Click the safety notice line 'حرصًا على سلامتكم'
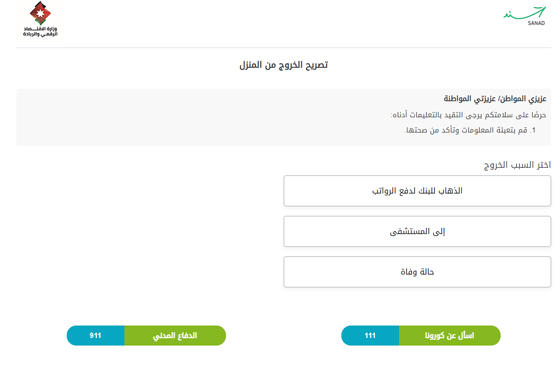This screenshot has height=367, width=554. pos(469,115)
